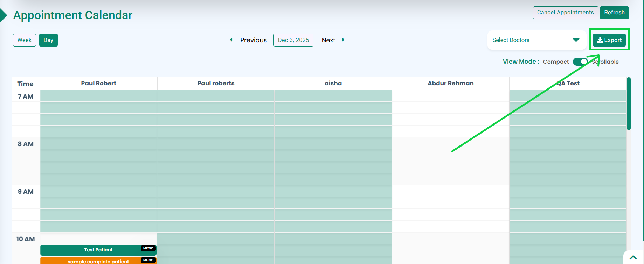Click the green triangle beside Appointment Calendar

coord(4,15)
